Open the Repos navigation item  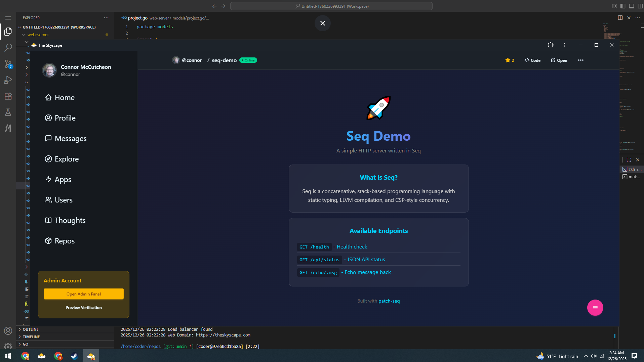pos(65,241)
